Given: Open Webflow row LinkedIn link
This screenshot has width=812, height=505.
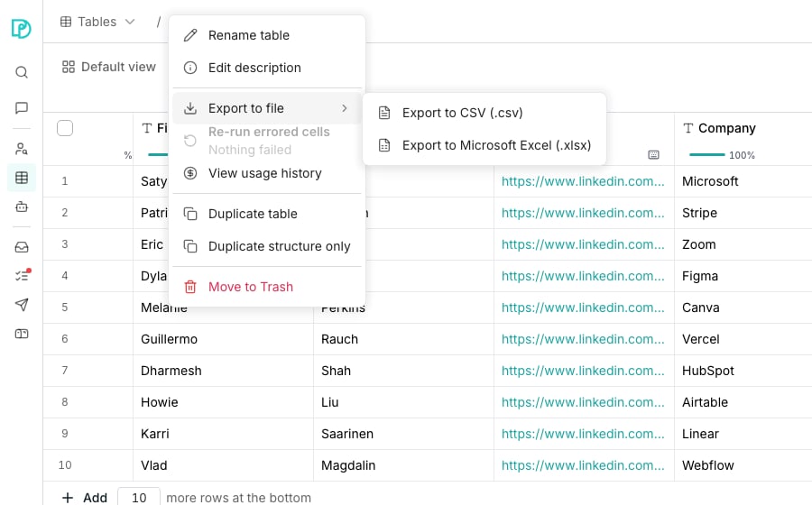Looking at the screenshot, I should coord(583,465).
